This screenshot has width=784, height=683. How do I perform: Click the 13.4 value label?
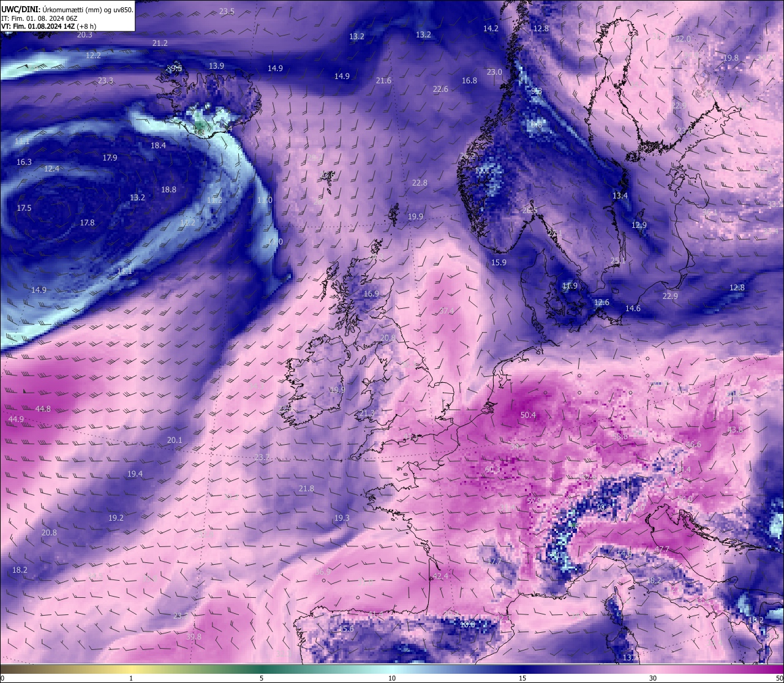coord(620,196)
